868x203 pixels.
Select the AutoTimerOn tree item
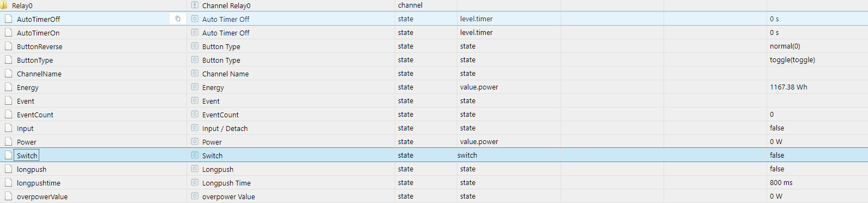(x=38, y=33)
